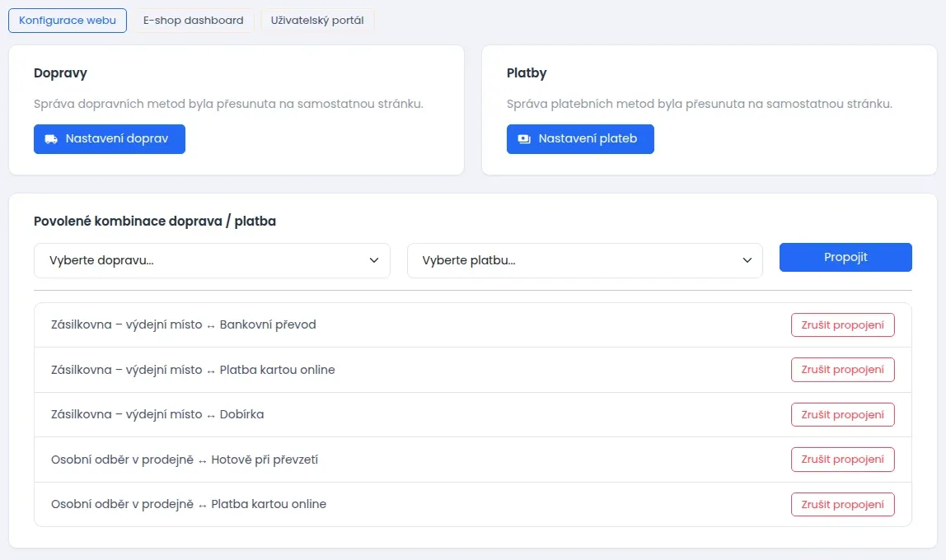Cancel Osobní odběr – Platba kartou online link
Image resolution: width=946 pixels, height=560 pixels.
tap(843, 505)
